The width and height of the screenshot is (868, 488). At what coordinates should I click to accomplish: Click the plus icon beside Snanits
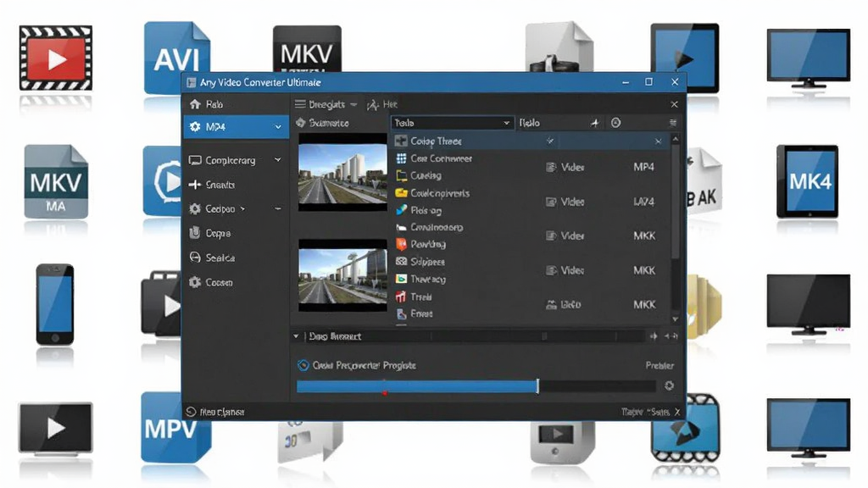pos(195,185)
